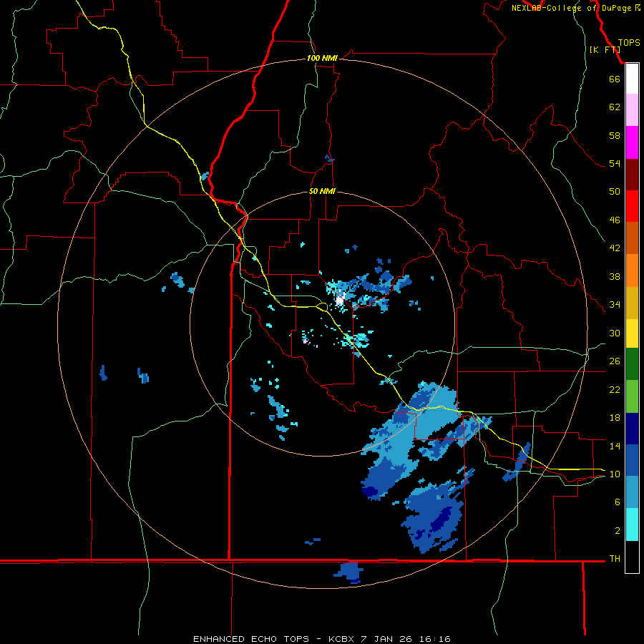Image resolution: width=644 pixels, height=644 pixels.
Task: Click the light blue legend swatch
Action: pyautogui.click(x=632, y=492)
